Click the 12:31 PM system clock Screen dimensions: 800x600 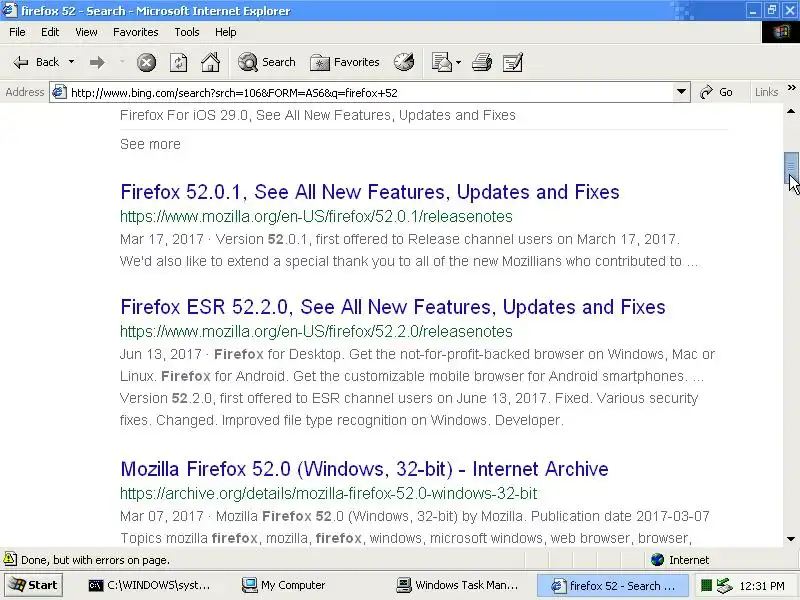762,586
